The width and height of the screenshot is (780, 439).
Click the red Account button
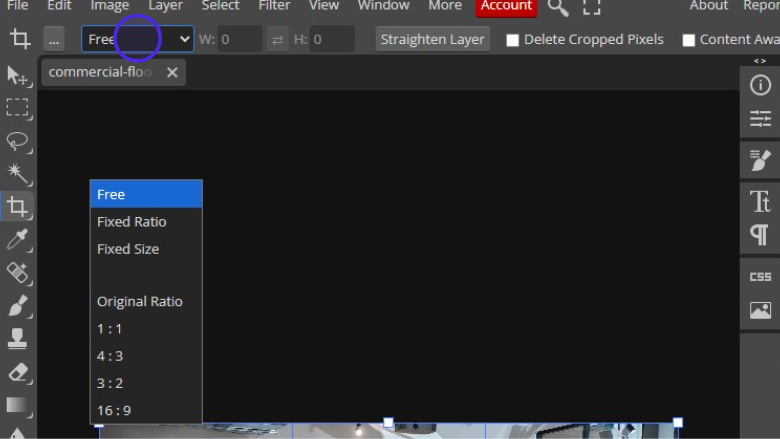pyautogui.click(x=506, y=6)
